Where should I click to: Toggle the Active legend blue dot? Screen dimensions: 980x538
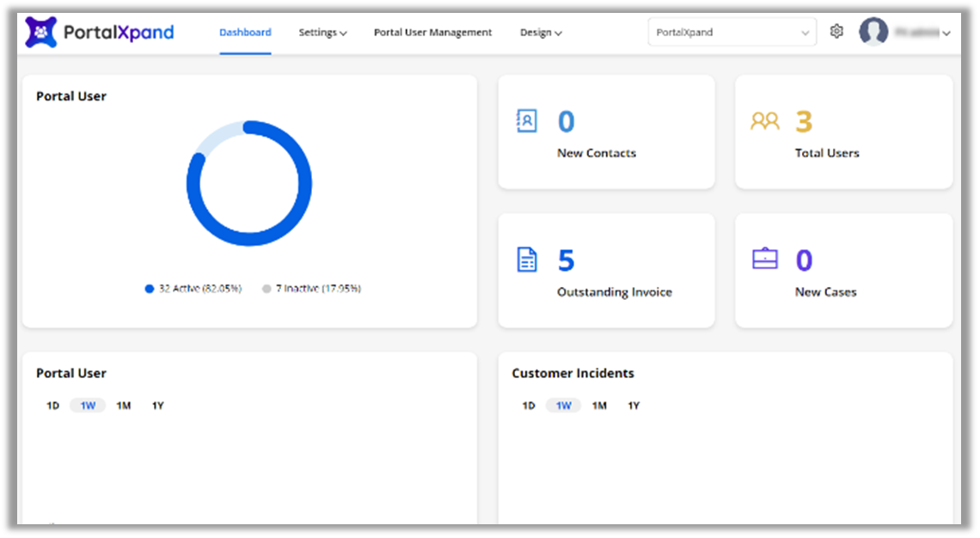(149, 290)
